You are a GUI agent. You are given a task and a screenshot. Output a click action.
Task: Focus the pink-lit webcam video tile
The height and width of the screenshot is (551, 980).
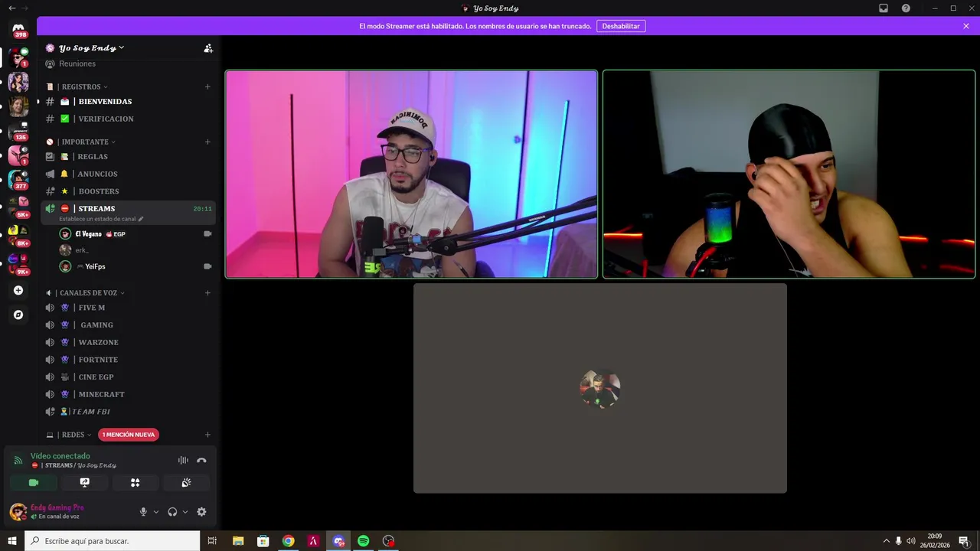[x=411, y=174]
